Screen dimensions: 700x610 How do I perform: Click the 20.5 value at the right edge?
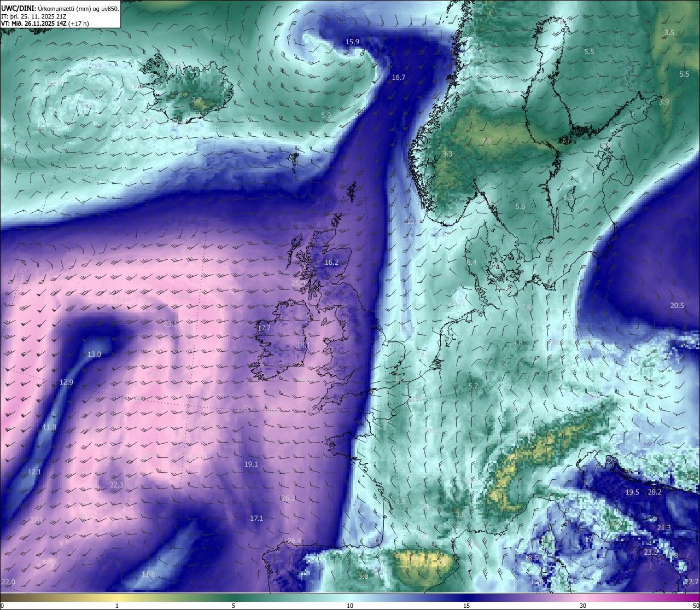pos(677,306)
